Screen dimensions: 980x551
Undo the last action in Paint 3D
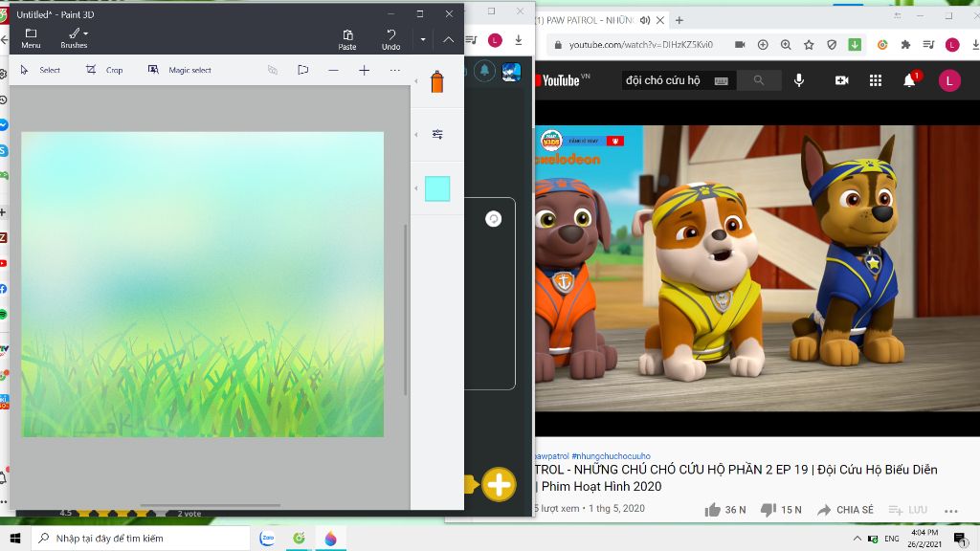(x=390, y=40)
